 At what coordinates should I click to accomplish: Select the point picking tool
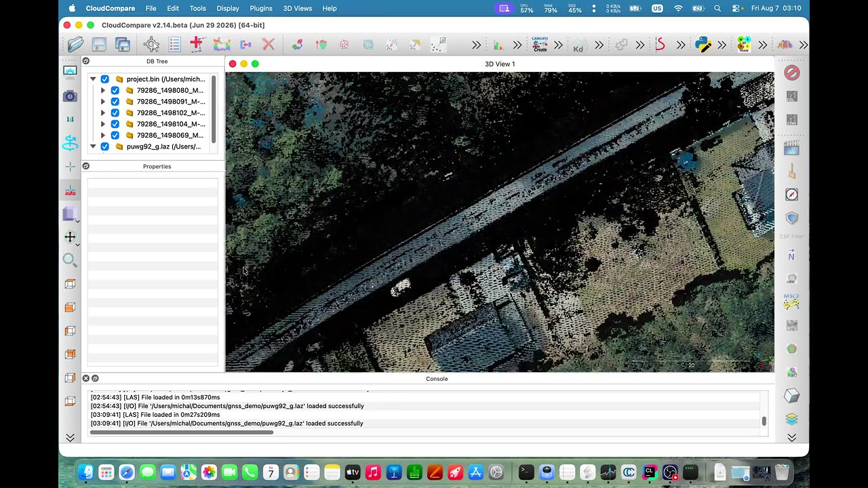151,45
